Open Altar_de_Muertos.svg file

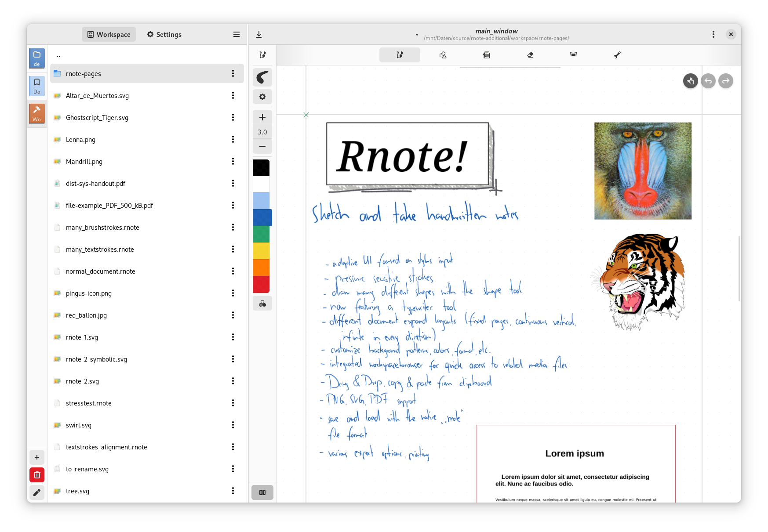[147, 95]
